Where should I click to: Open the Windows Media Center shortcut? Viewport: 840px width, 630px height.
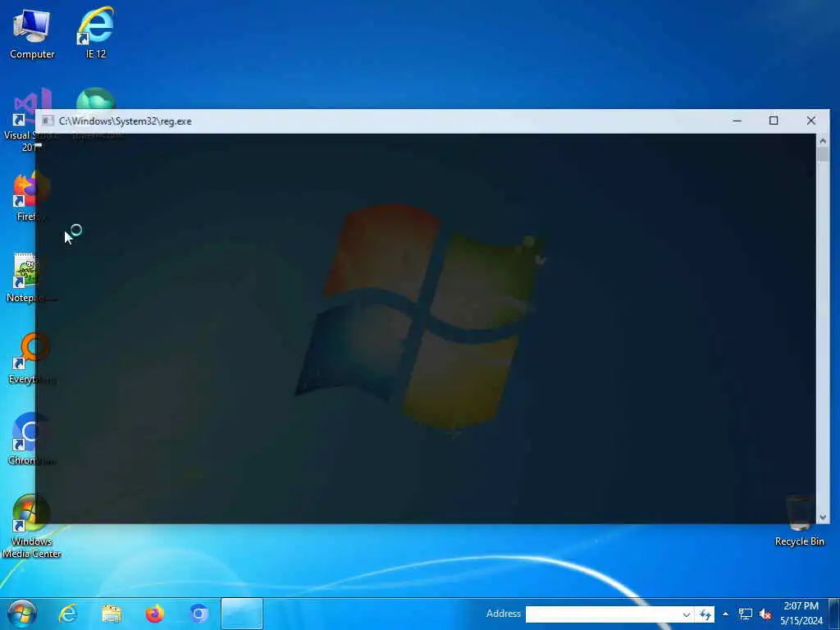click(32, 527)
